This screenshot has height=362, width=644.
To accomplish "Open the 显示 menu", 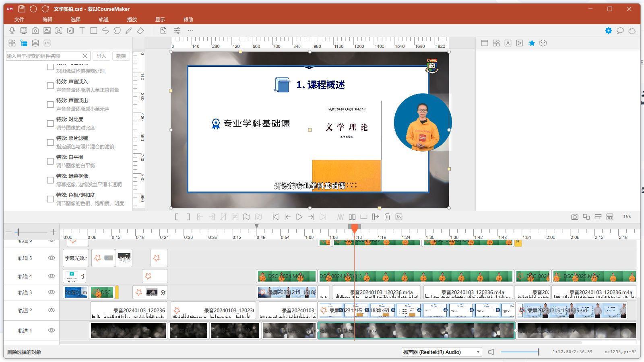I will click(x=160, y=19).
